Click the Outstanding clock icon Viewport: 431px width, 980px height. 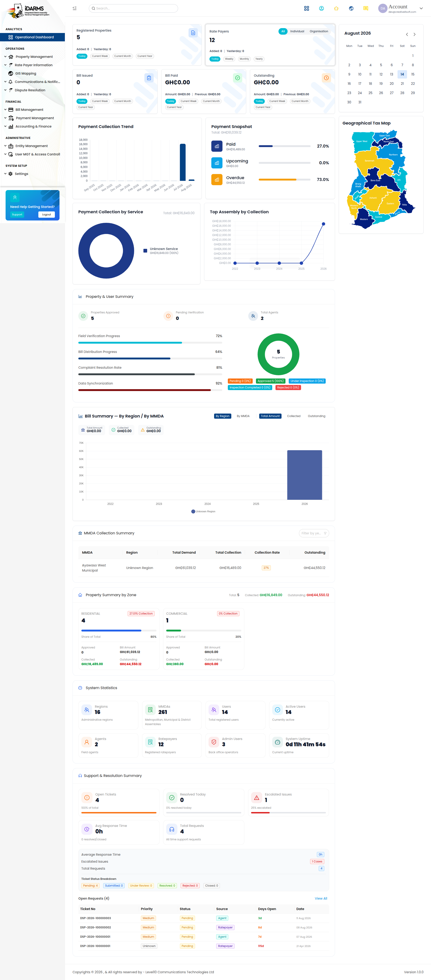(326, 78)
